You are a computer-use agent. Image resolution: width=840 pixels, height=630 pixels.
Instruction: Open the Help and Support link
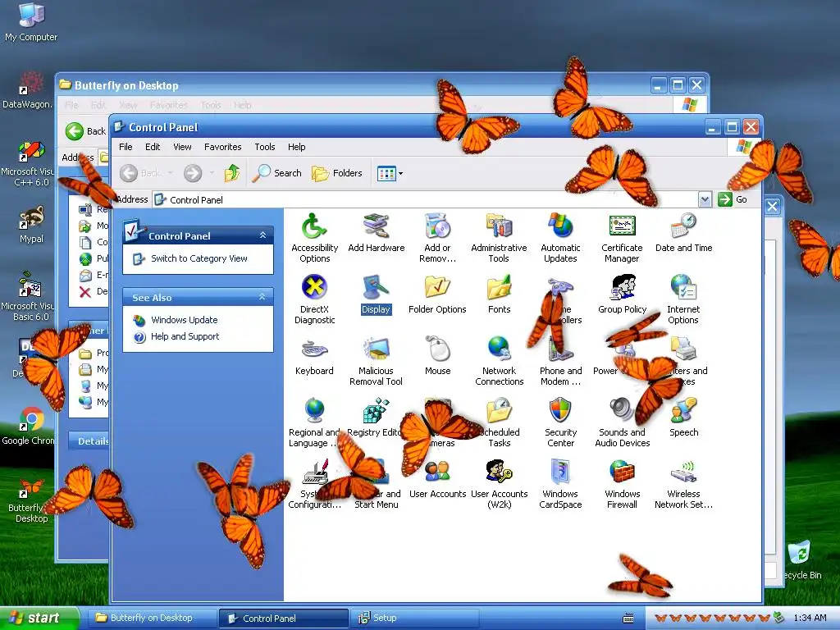point(185,336)
